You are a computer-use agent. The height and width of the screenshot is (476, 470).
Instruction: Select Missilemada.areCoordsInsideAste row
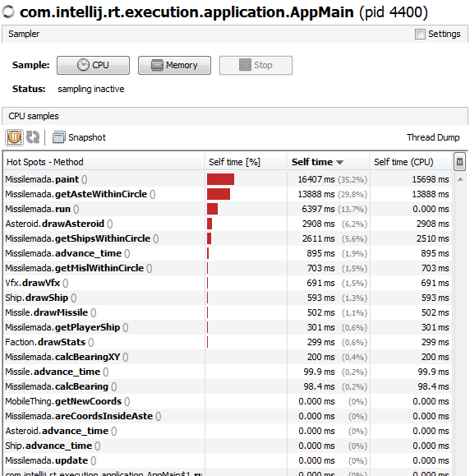228,416
